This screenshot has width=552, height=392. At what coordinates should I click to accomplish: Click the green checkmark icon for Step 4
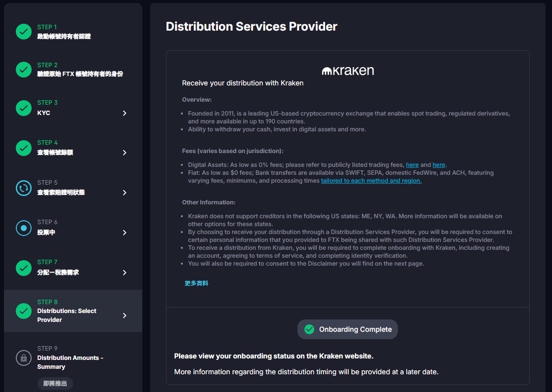tap(24, 148)
